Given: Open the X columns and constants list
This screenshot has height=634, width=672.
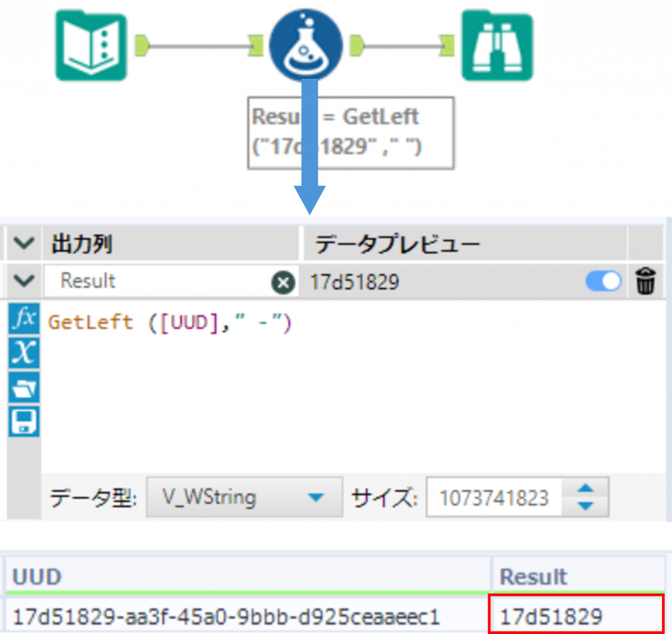Looking at the screenshot, I should pos(24,353).
